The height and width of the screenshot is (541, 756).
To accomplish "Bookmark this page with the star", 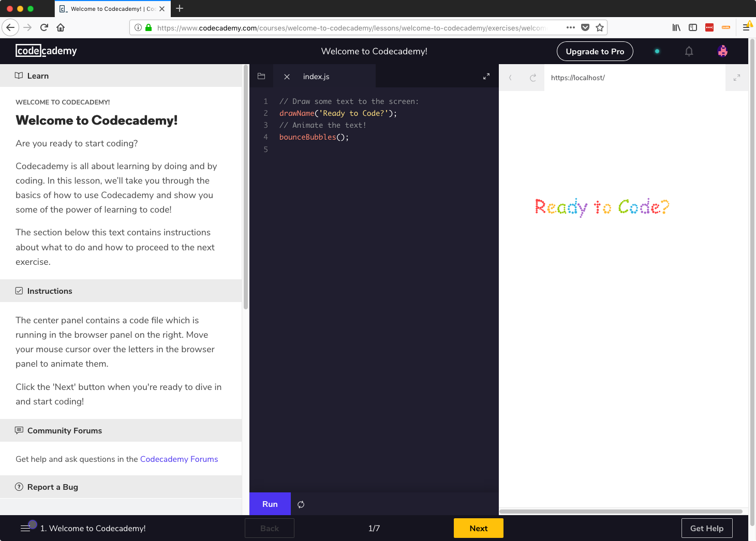I will tap(600, 27).
